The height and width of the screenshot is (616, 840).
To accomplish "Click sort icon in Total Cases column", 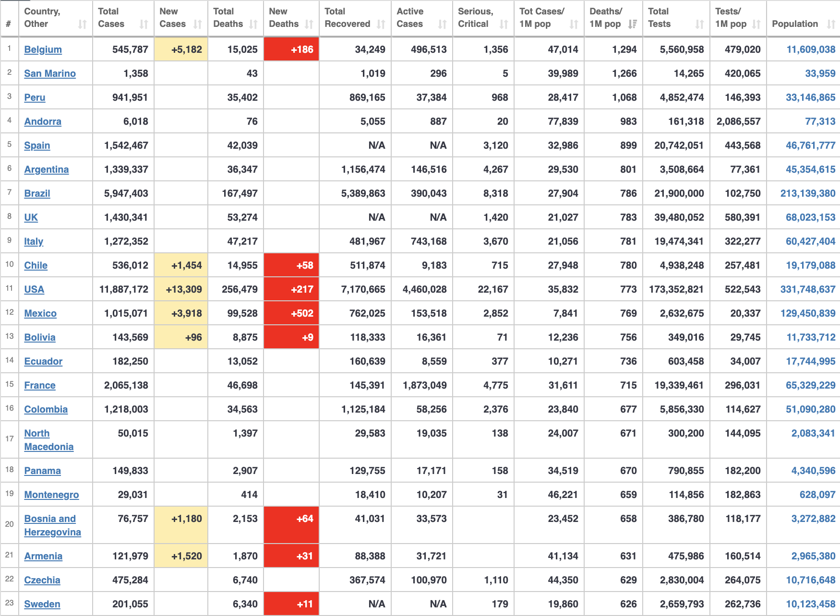I will point(144,24).
